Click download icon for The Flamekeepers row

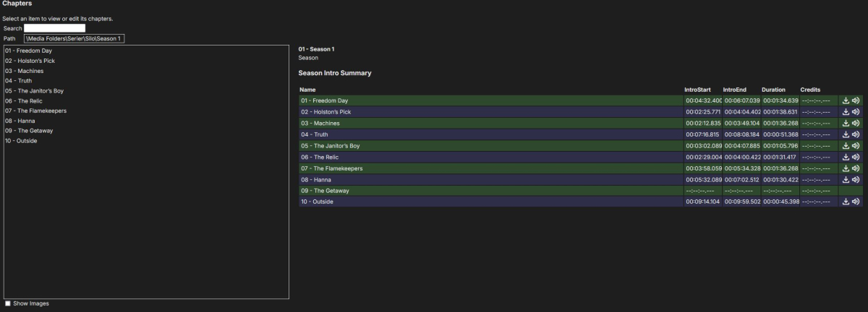point(846,168)
